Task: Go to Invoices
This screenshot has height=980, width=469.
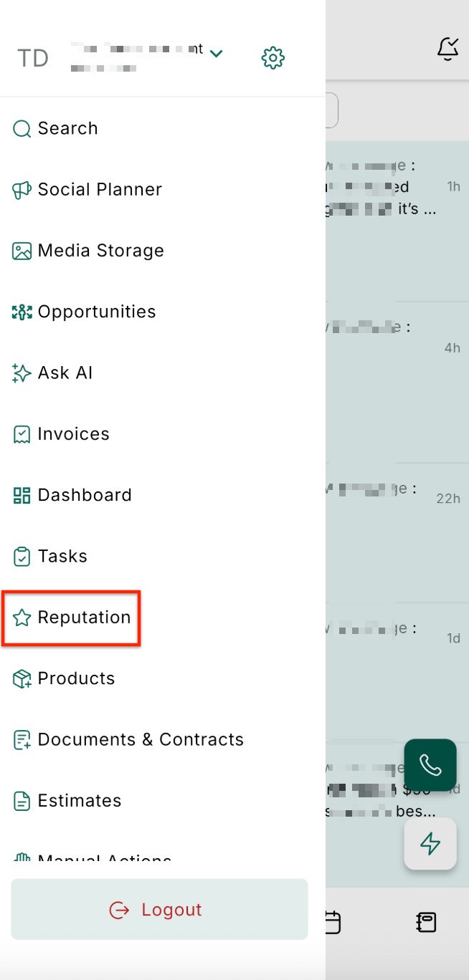Action: coord(73,434)
